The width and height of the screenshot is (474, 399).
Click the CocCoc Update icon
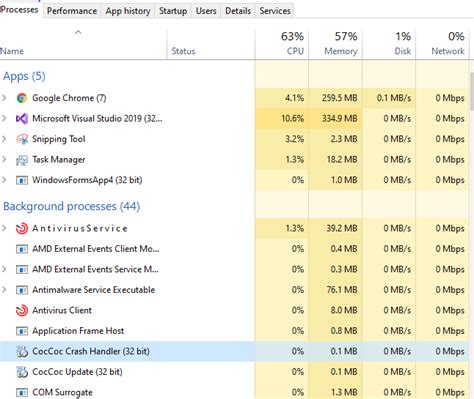tap(22, 372)
